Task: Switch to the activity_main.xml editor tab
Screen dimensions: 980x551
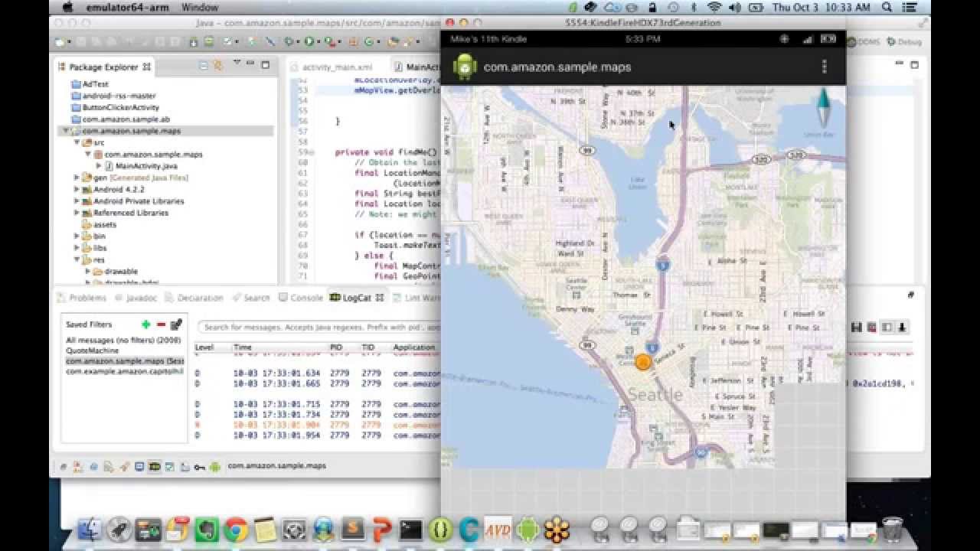Action: coord(337,67)
